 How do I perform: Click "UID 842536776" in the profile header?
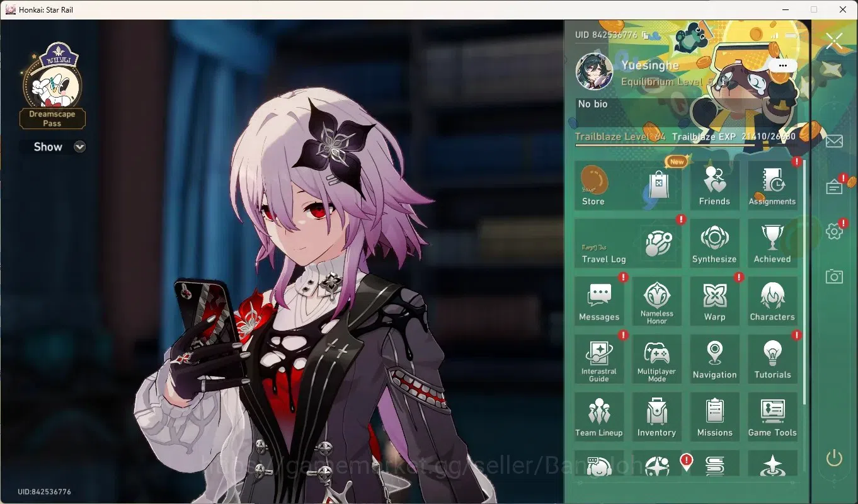click(x=606, y=35)
